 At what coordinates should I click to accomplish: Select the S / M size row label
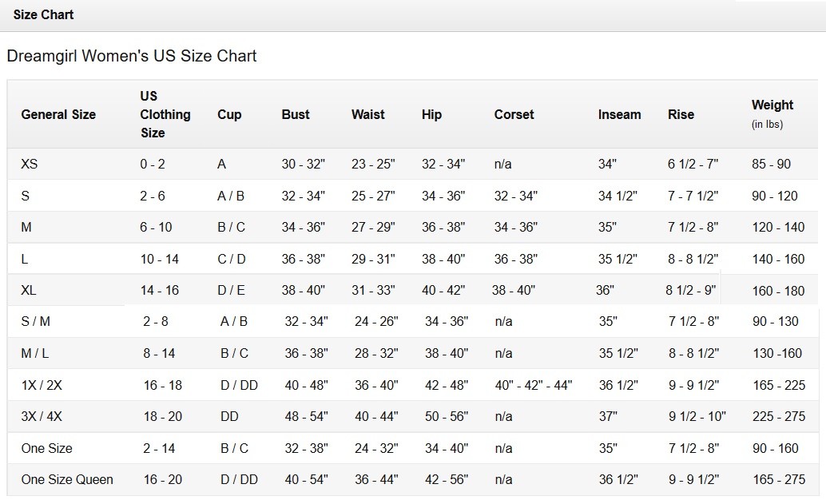(x=36, y=321)
